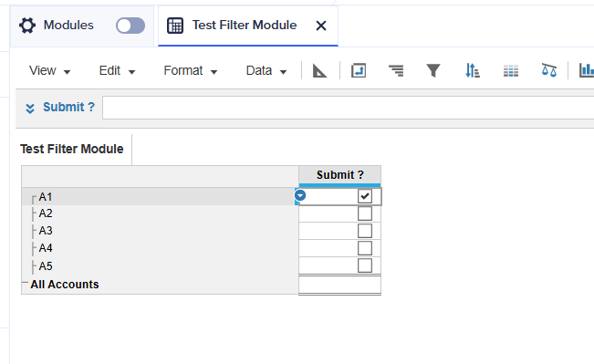Image resolution: width=594 pixels, height=364 pixels.
Task: Toggle the Modules switch
Action: (130, 26)
